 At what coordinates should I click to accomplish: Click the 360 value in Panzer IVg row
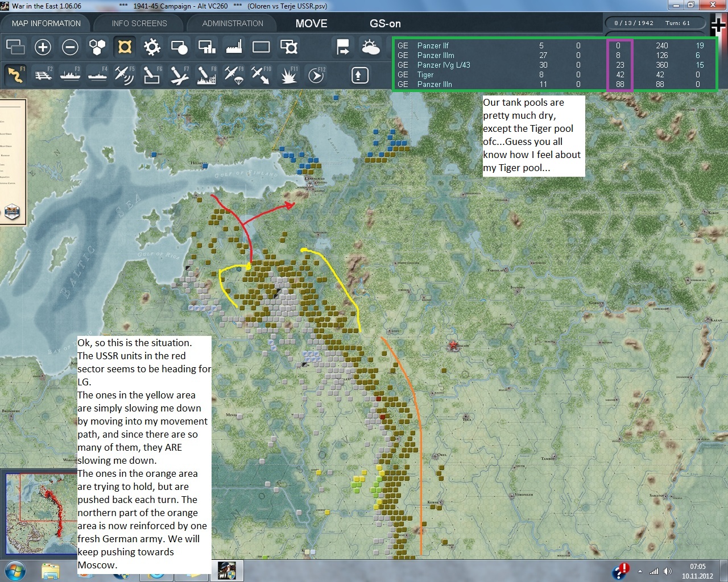(662, 65)
